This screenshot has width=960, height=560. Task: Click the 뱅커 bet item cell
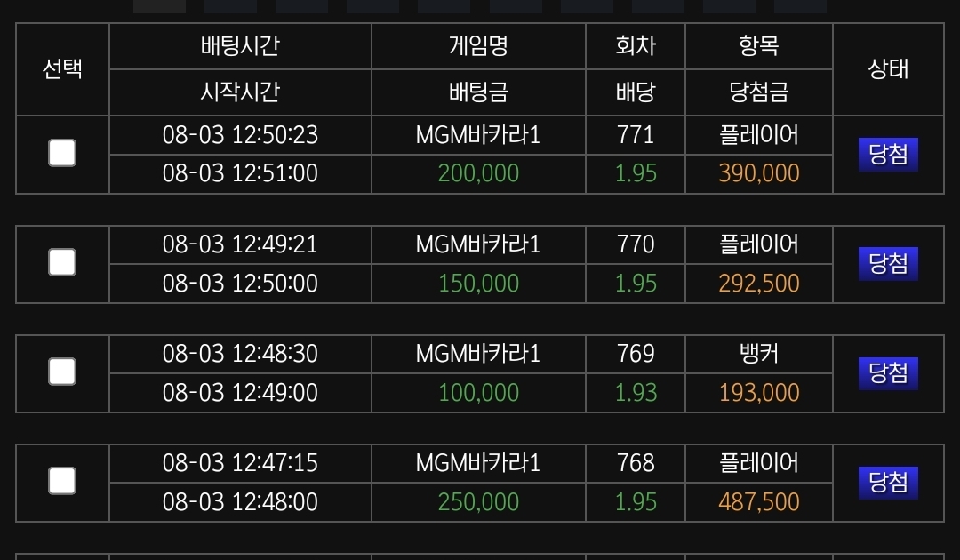758,354
